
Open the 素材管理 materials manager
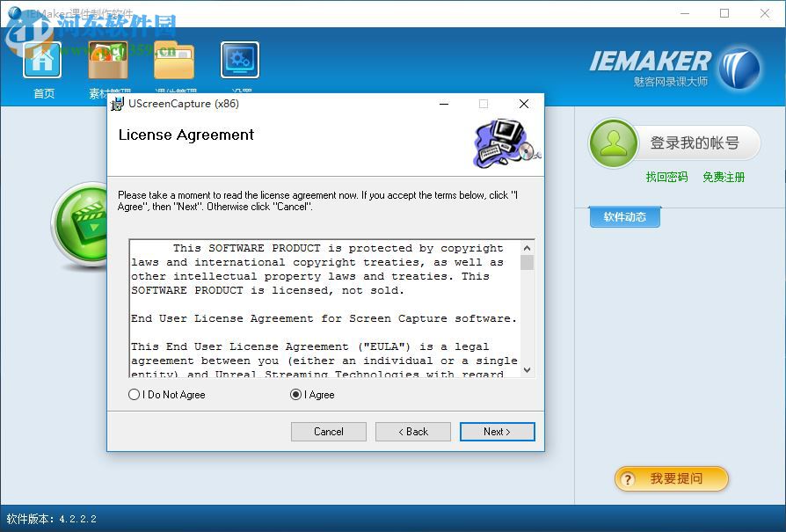point(107,62)
